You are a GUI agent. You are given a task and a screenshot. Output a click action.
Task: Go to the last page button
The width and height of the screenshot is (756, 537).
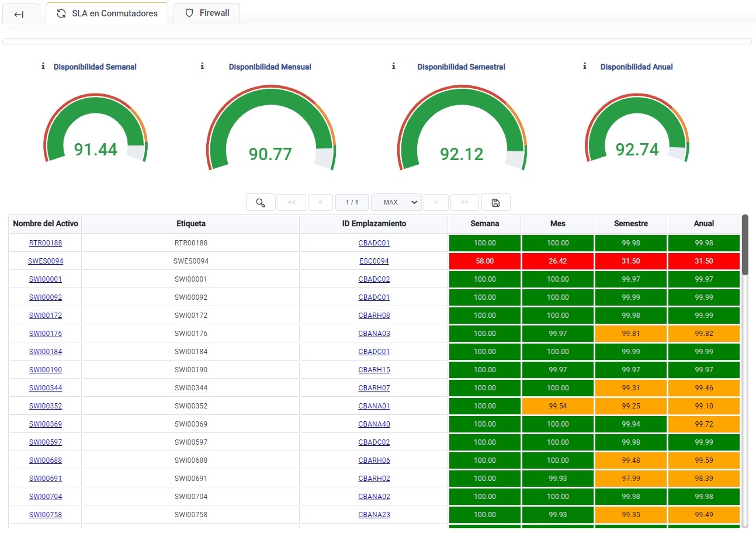pyautogui.click(x=464, y=202)
